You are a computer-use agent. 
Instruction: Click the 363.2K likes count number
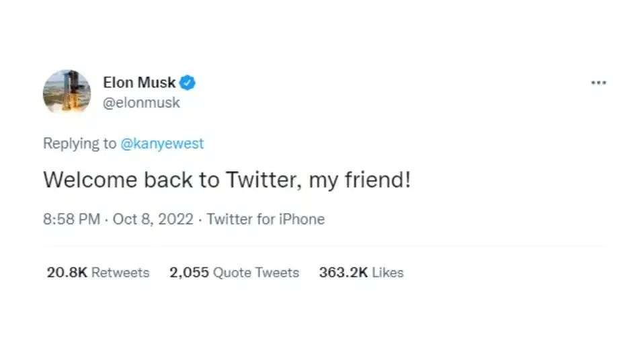[x=344, y=273]
